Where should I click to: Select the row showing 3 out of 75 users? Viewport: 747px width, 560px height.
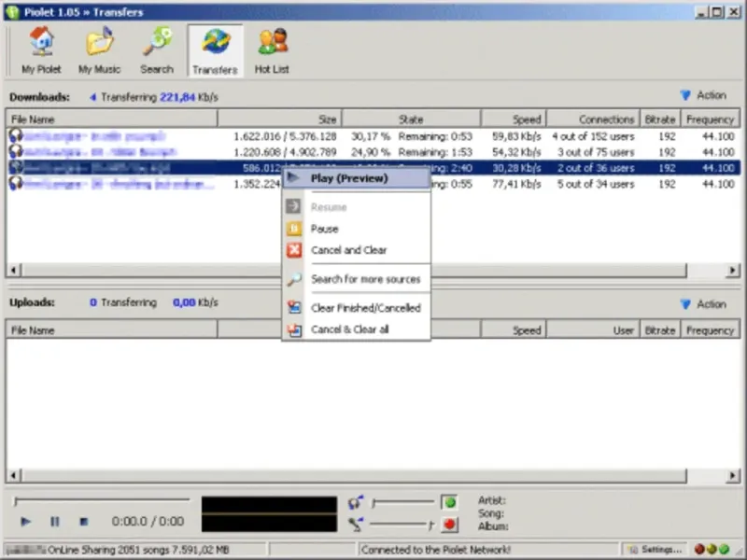[x=373, y=152]
